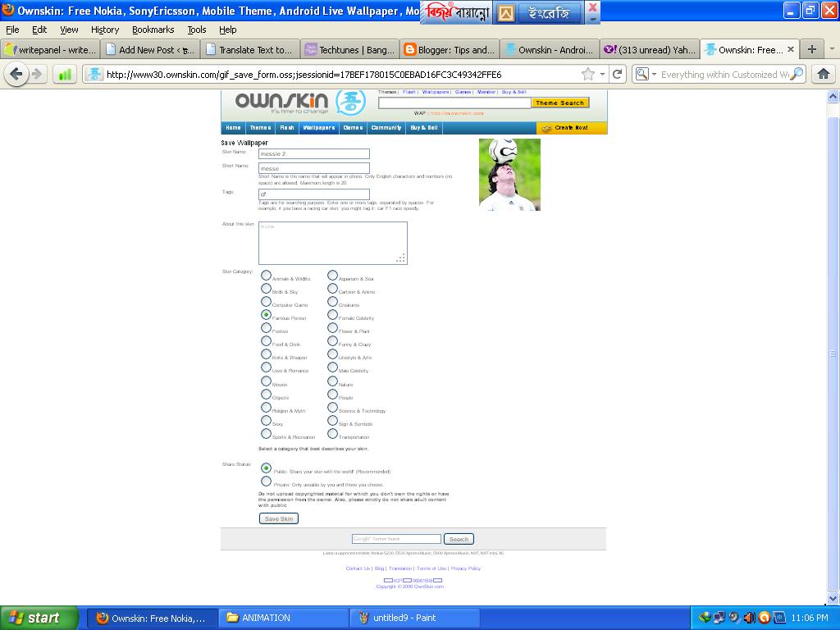
Task: Select the Male Celebrity category
Action: [332, 367]
